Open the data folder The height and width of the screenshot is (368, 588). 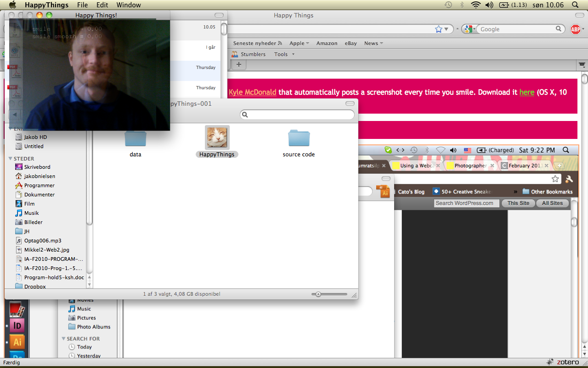tap(136, 139)
